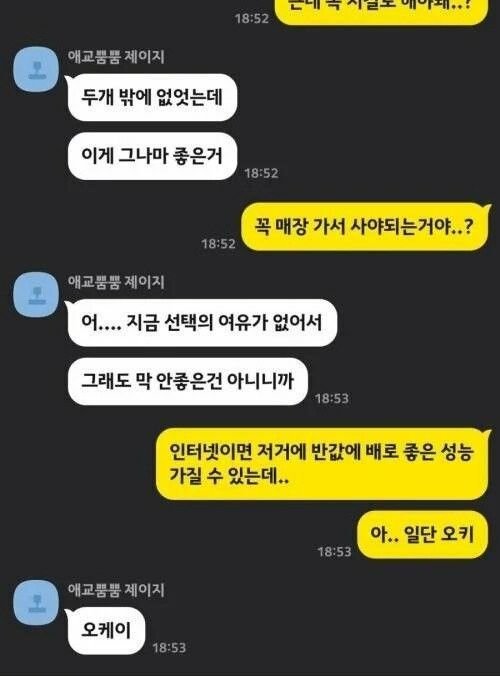Screen dimensions: 500x676
Task: Select the '두개 밖에 없엇는데' message bubble
Action: 152,97
